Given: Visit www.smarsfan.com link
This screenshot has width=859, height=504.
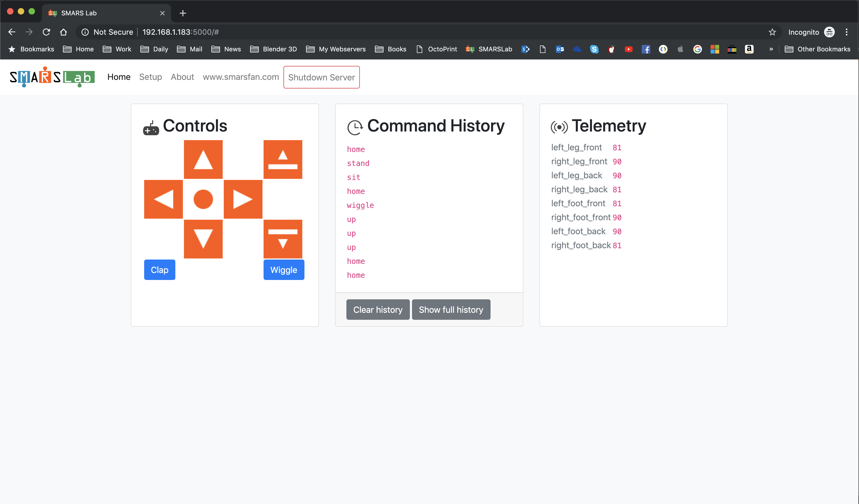Looking at the screenshot, I should coord(240,77).
